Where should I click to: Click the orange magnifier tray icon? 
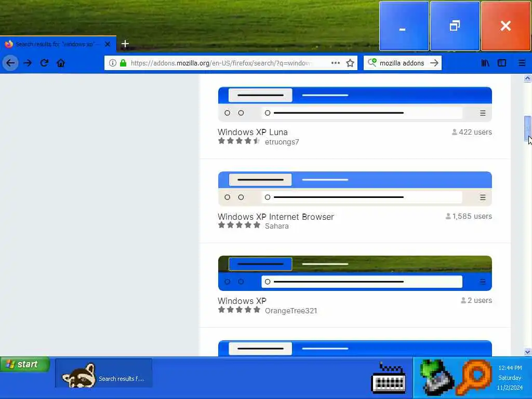pos(475,377)
